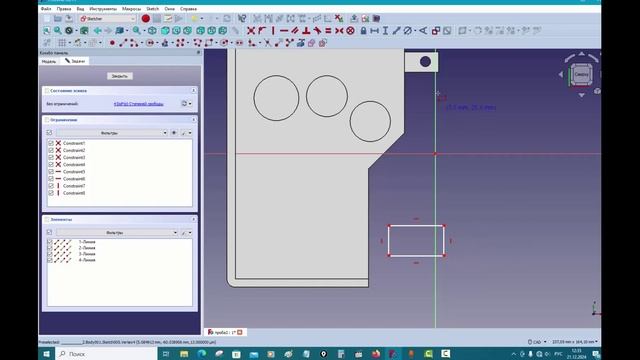Apply the lock constraint padlock tool
The image size is (640, 360).
coord(363,31)
